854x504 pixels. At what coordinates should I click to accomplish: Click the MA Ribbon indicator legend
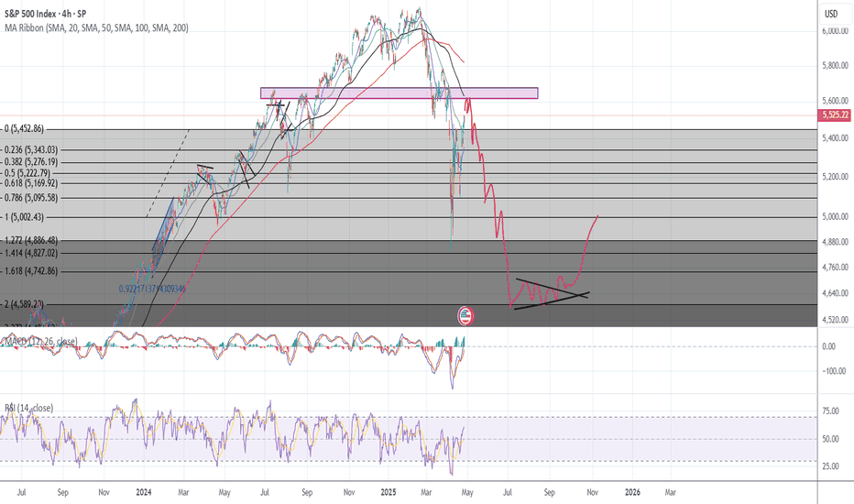point(96,27)
